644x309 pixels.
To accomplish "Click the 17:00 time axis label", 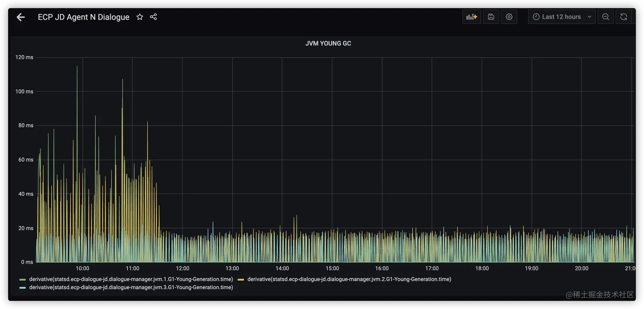I will [x=432, y=269].
